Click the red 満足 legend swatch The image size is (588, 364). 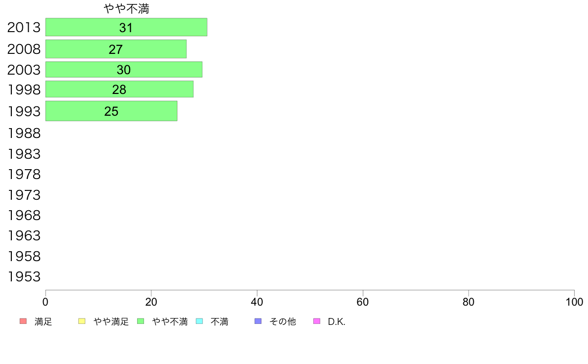pos(23,321)
